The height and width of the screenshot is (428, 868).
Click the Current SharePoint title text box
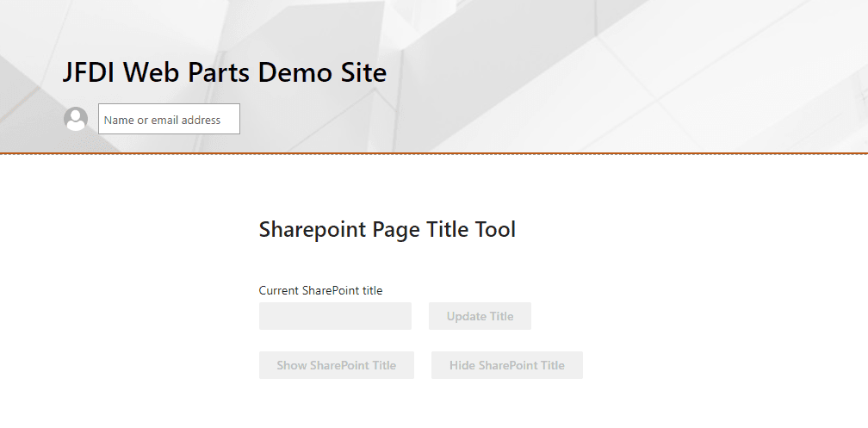tap(335, 316)
